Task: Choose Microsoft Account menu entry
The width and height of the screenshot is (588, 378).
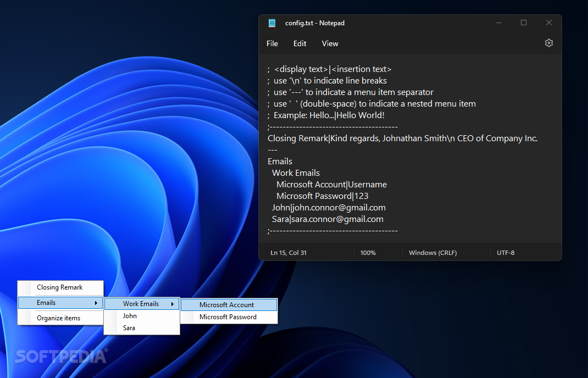Action: click(x=229, y=305)
